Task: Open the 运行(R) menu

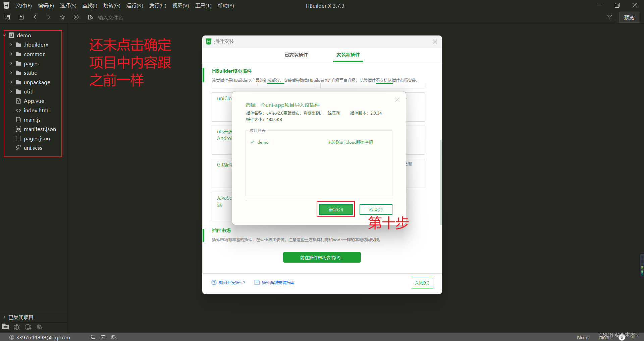Action: pos(135,6)
